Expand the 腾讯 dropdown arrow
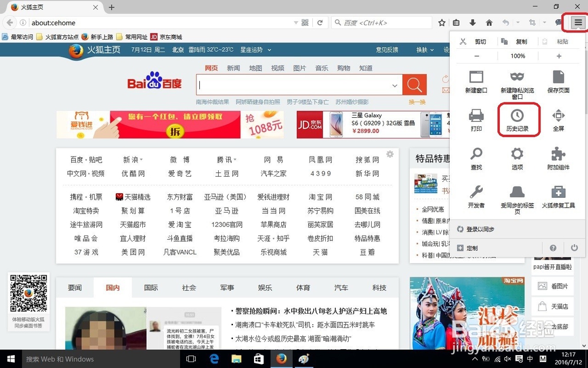The height and width of the screenshot is (368, 588). click(x=235, y=160)
